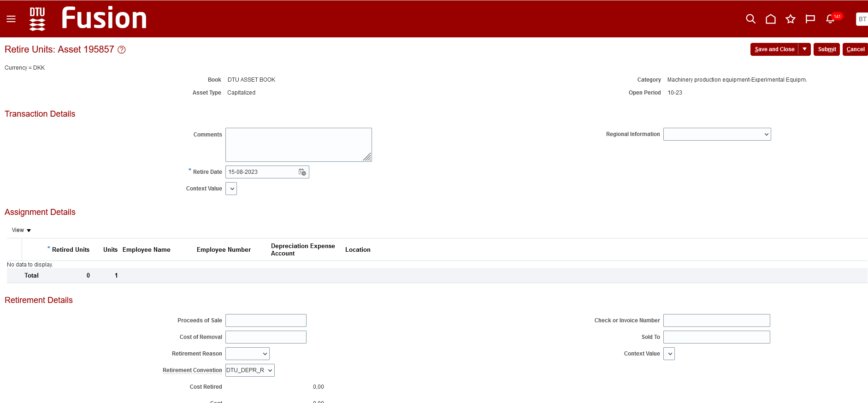Click 'No data to display.' text
Screen dimensions: 868x403
(x=30, y=265)
